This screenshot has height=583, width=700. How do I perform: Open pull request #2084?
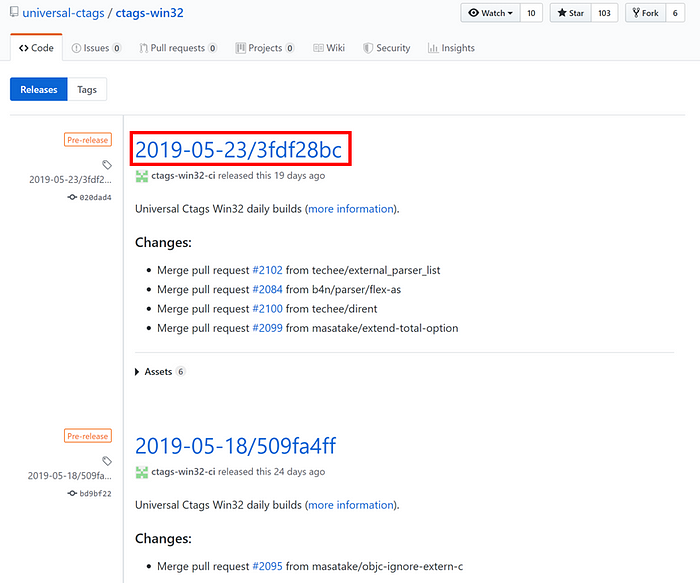[267, 289]
